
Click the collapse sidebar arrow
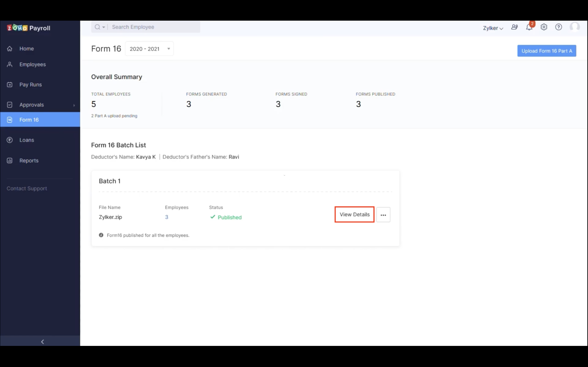(x=42, y=341)
